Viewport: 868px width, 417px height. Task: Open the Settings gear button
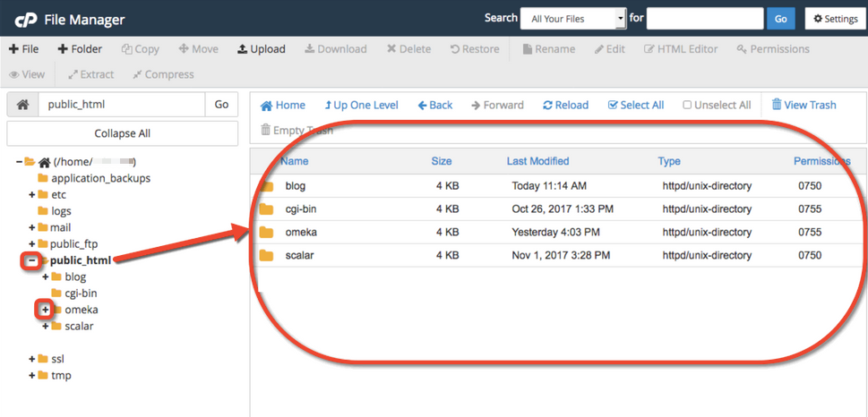pos(836,19)
